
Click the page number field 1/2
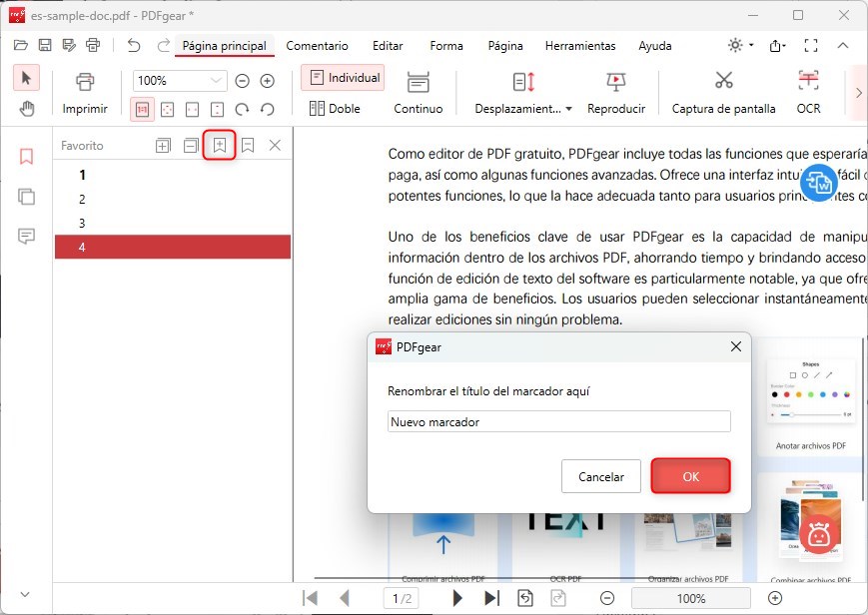click(402, 598)
